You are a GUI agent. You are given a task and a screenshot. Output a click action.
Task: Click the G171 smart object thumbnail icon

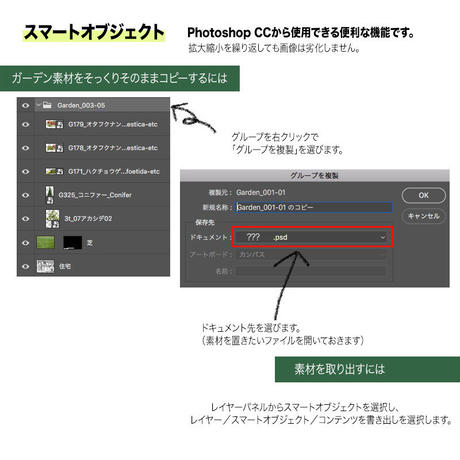54,171
